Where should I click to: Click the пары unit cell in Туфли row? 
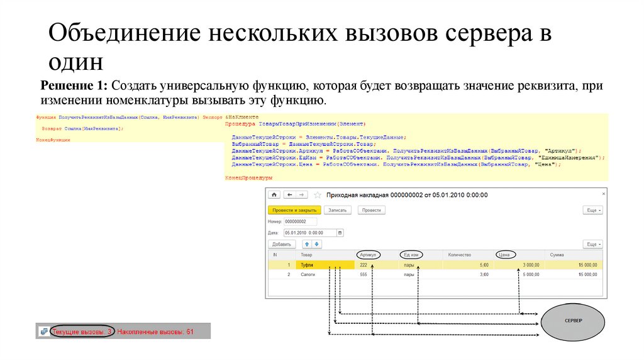tap(409, 265)
